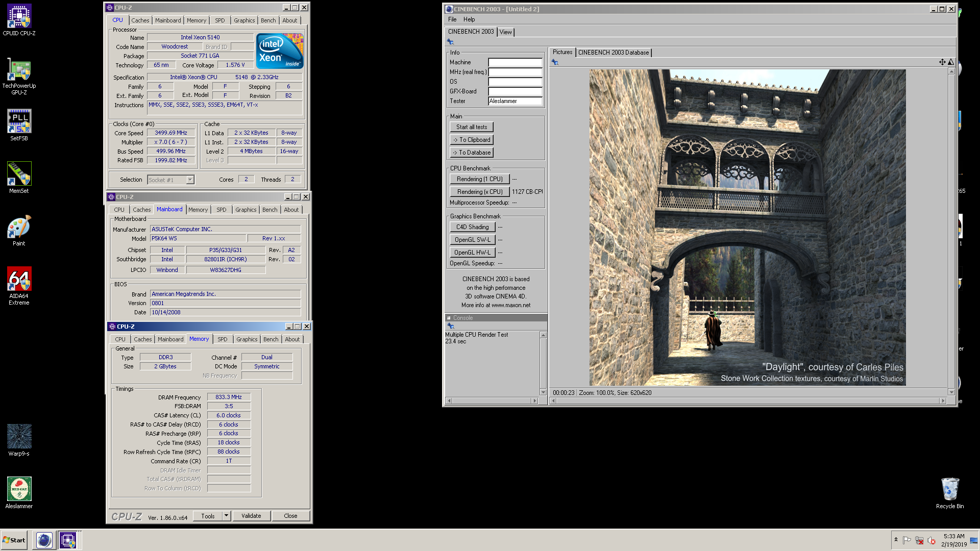
Task: Open the AIDA64 Extreme desktop icon
Action: 19,286
